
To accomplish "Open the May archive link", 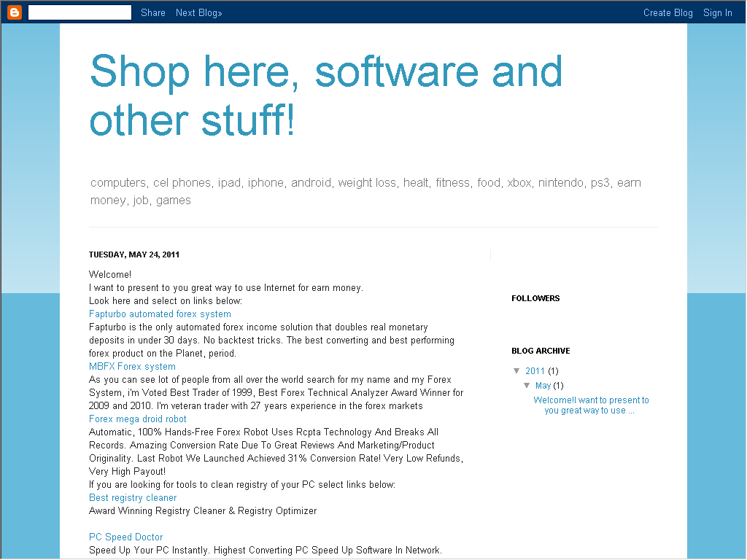I will point(543,385).
